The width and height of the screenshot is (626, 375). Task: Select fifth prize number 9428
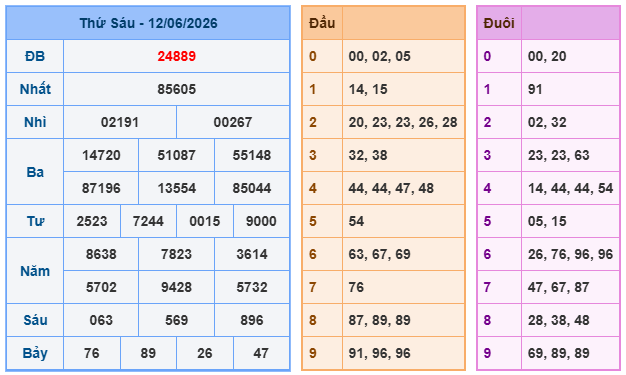(x=176, y=287)
